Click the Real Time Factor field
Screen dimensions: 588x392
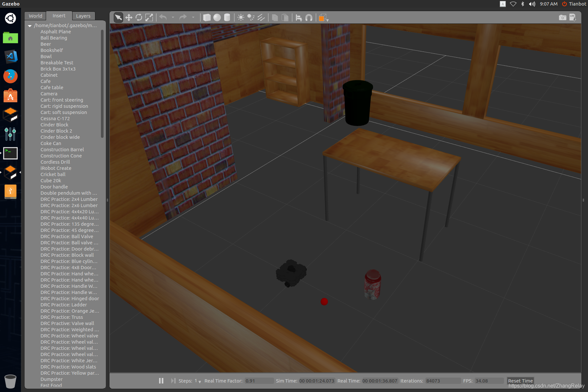pyautogui.click(x=259, y=381)
